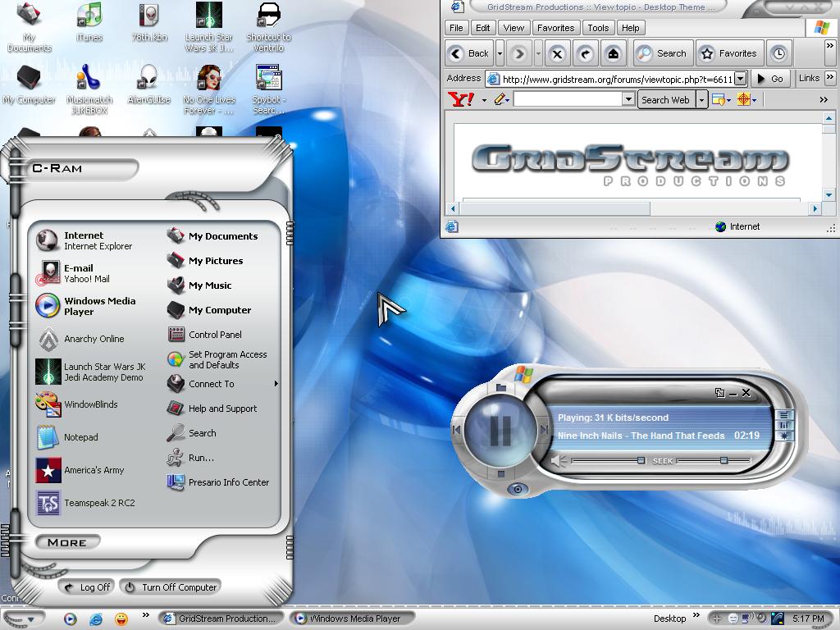Expand the address bar URL dropdown
This screenshot has height=630, width=840.
(740, 79)
